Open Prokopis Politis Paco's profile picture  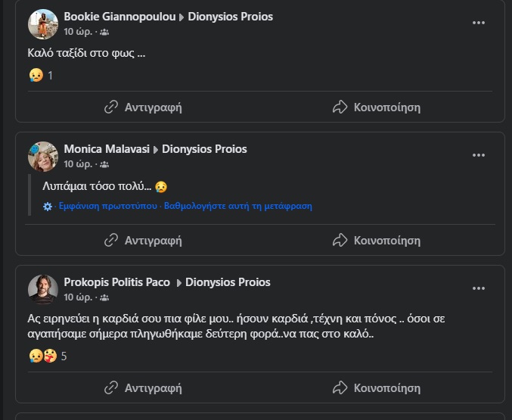pyautogui.click(x=43, y=289)
